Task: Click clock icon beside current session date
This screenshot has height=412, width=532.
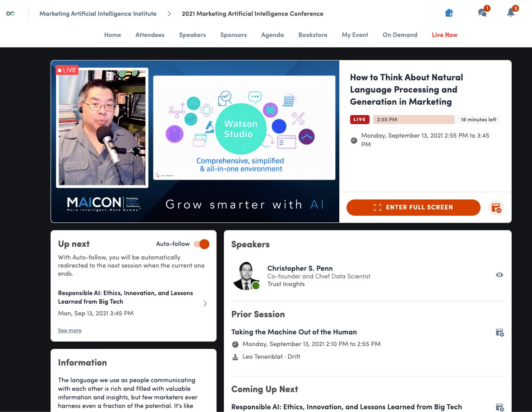Action: click(x=354, y=140)
